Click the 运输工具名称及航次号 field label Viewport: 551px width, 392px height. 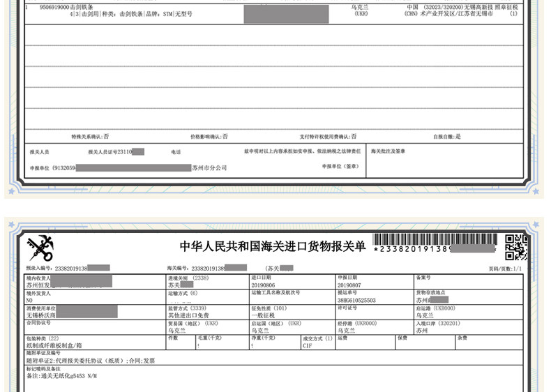(275, 293)
